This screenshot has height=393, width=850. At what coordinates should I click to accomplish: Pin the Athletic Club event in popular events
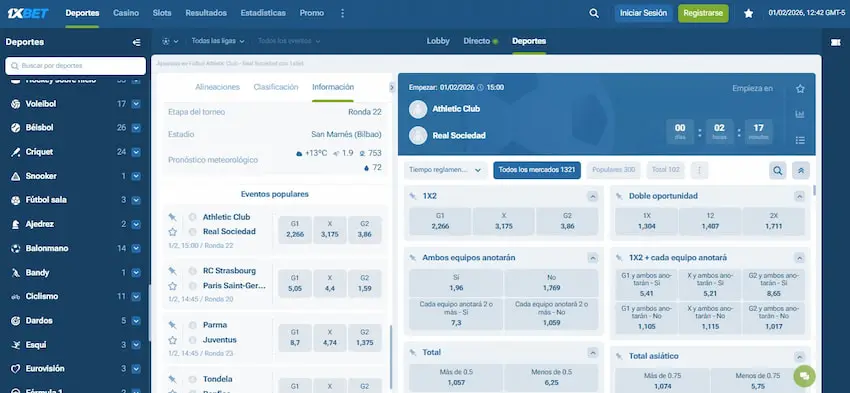(x=172, y=217)
